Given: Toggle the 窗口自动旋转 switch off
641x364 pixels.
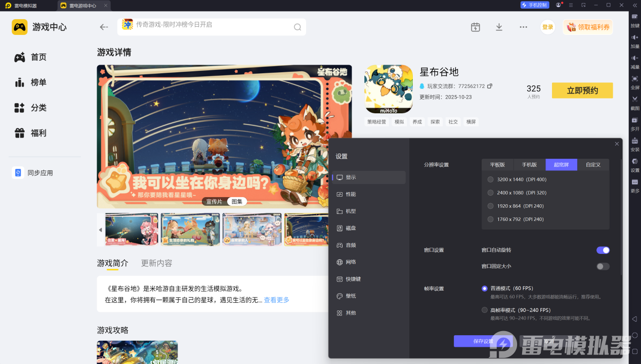Looking at the screenshot, I should (x=603, y=250).
